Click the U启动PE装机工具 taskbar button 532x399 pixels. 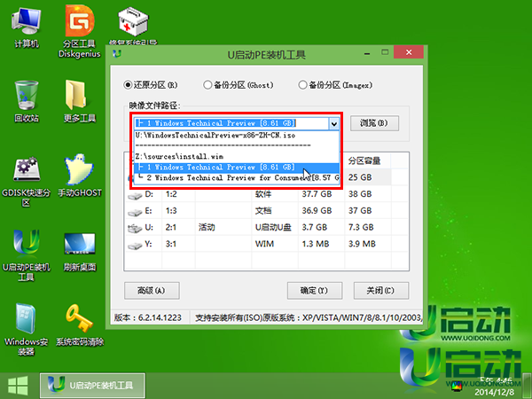pyautogui.click(x=92, y=386)
